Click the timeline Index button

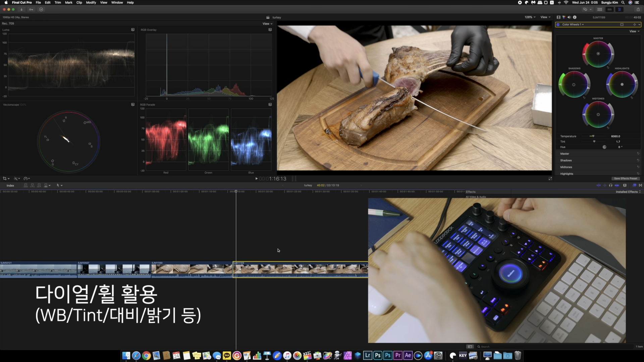click(10, 185)
